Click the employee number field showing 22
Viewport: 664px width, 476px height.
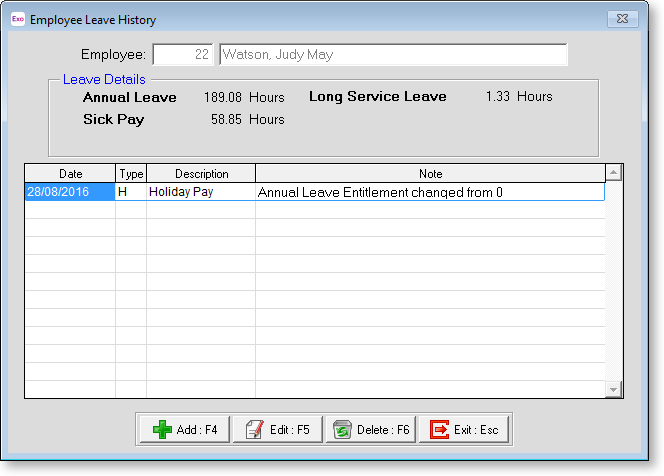pyautogui.click(x=184, y=54)
